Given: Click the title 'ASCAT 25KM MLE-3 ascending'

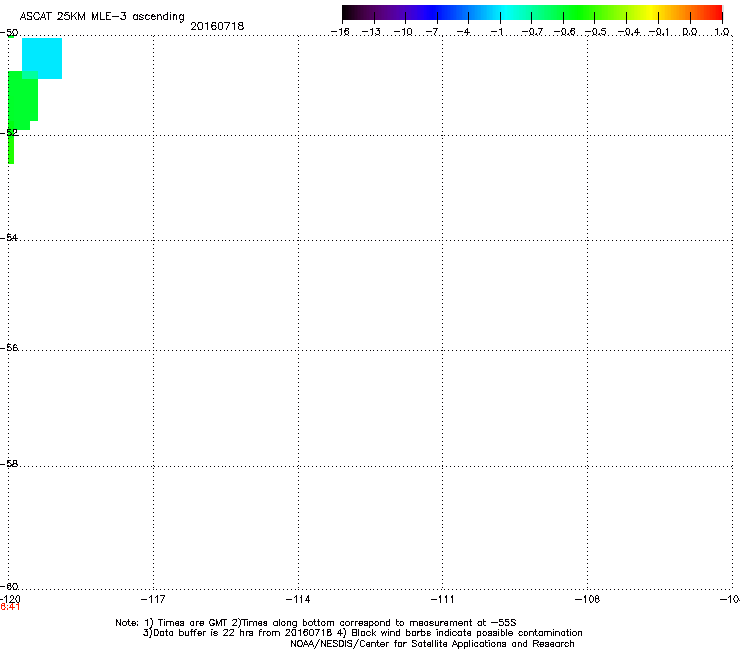Looking at the screenshot, I should pos(102,17).
